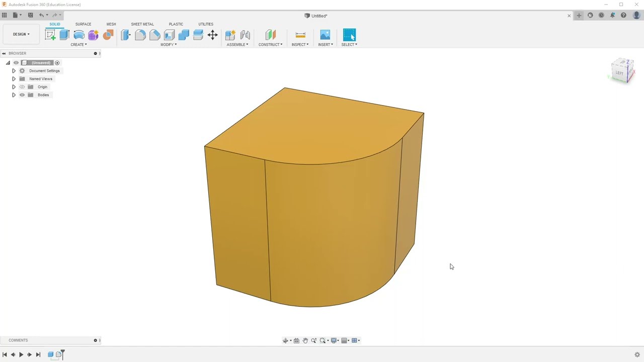644x362 pixels.
Task: Jump to the timeline end
Action: pos(38,354)
